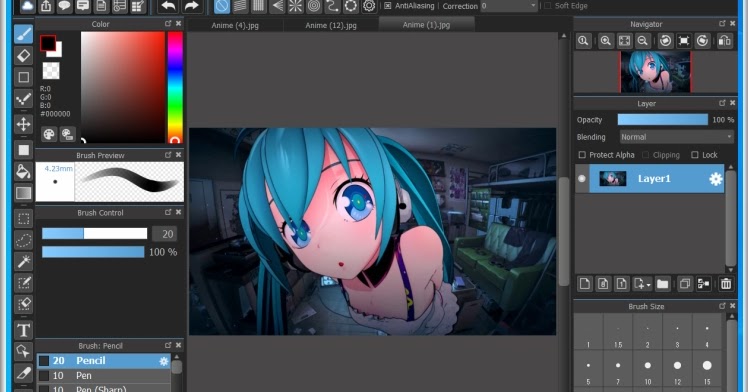
Task: Turn snap off with the highlighted icon
Action: (222, 6)
